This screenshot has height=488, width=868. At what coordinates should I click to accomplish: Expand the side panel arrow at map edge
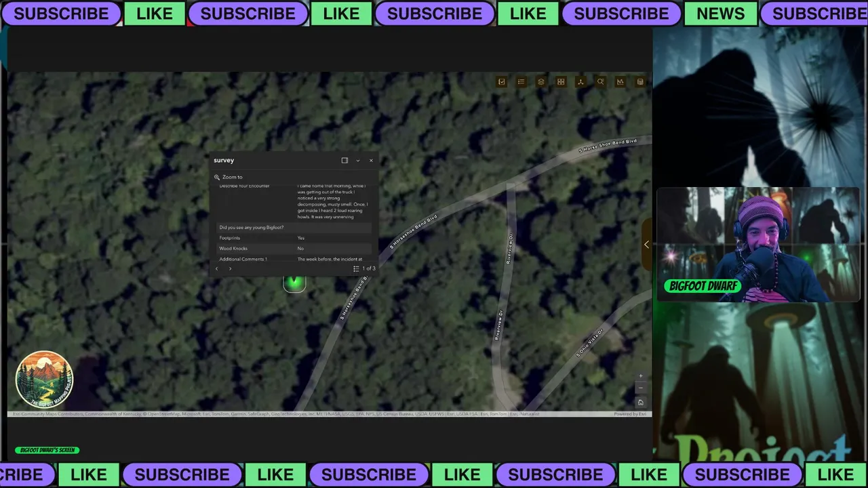646,245
